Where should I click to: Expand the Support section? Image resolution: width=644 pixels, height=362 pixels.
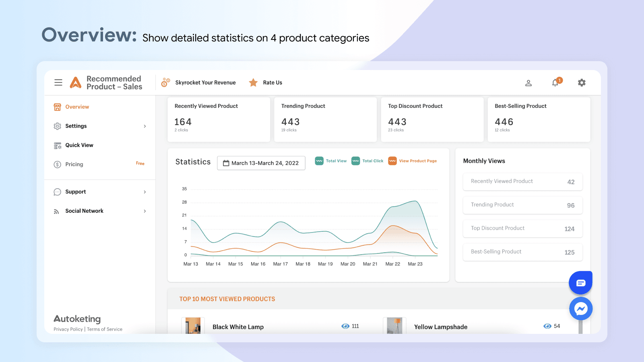point(75,191)
